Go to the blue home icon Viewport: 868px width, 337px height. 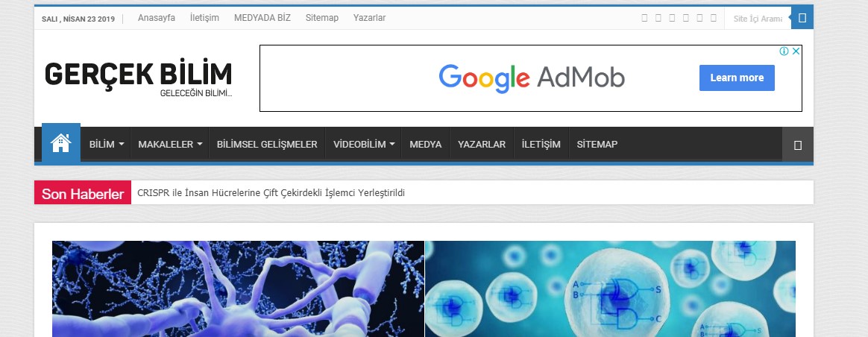61,142
